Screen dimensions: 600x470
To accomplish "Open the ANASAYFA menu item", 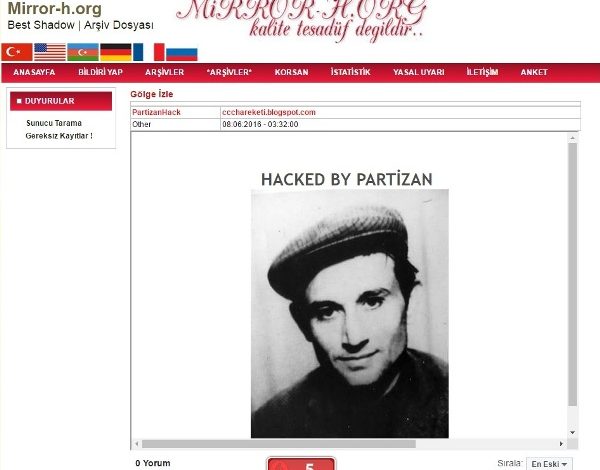I will pyautogui.click(x=34, y=72).
